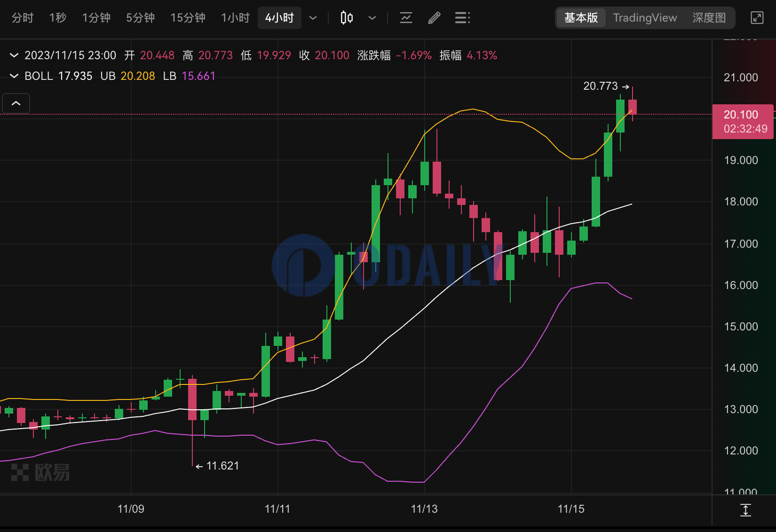Select the 分时 time interval
The width and height of the screenshot is (776, 532).
pos(23,18)
